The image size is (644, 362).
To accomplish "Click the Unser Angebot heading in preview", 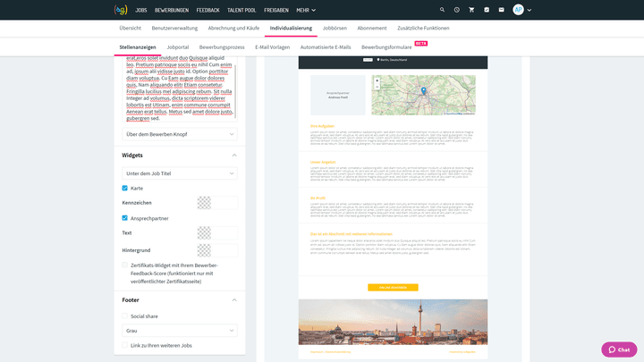I will [x=323, y=162].
